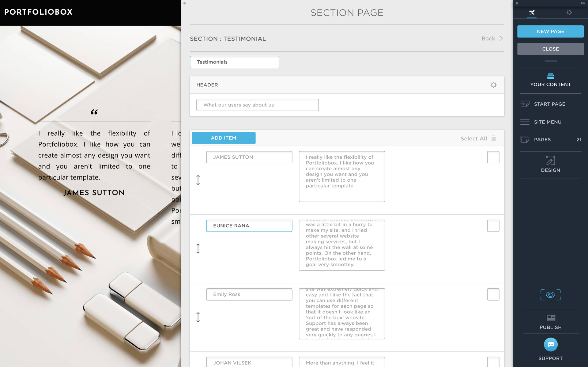Edit the James Sutton testimonial text area
The image size is (588, 367).
(x=342, y=176)
